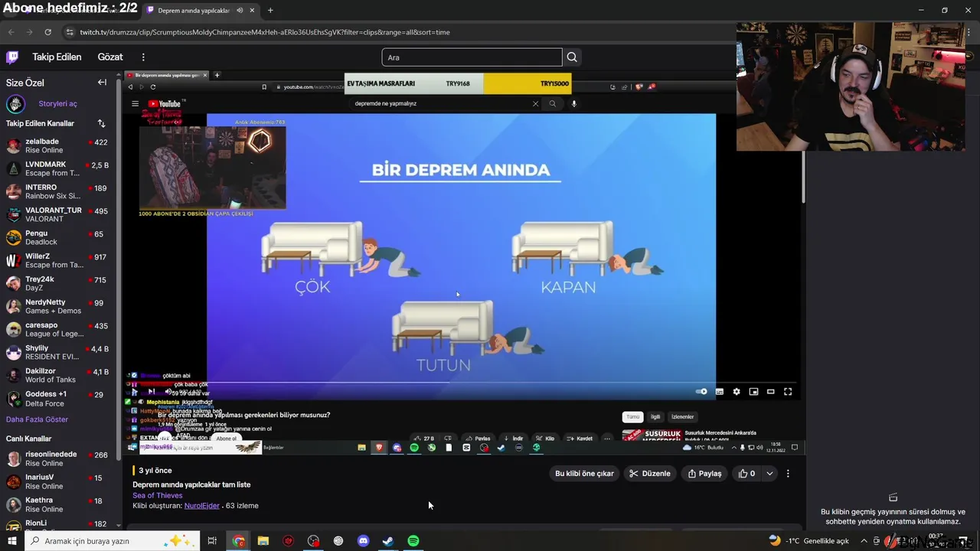Open riseonlinedede live channel
Image resolution: width=980 pixels, height=551 pixels.
tap(58, 458)
